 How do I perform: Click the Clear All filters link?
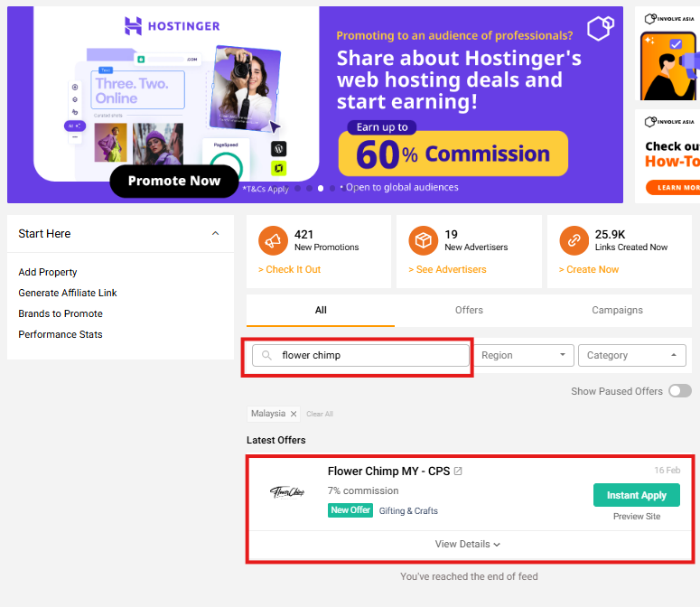coord(320,415)
